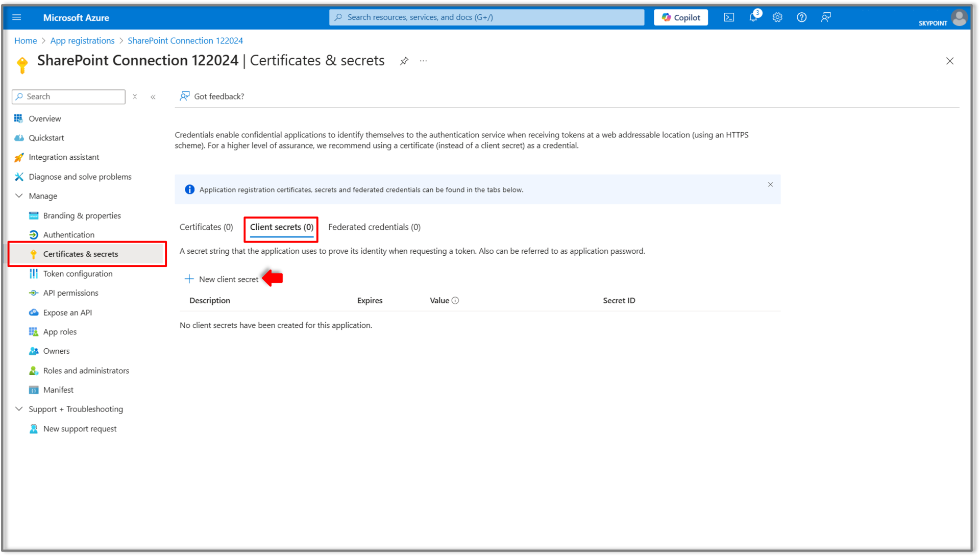The height and width of the screenshot is (556, 980).
Task: Collapse Support + Troubleshooting section
Action: 19,409
